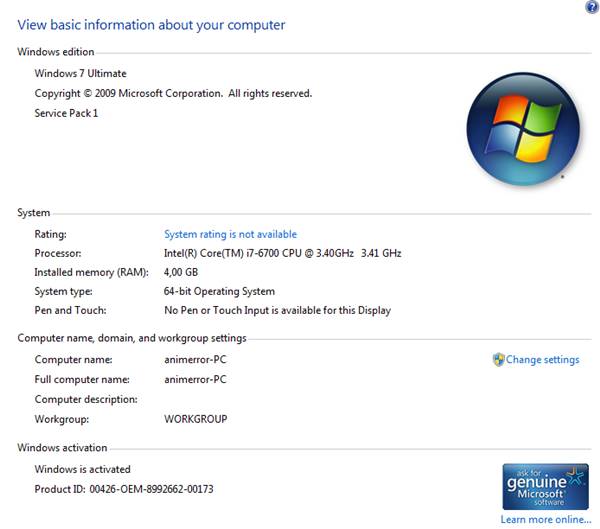This screenshot has width=600, height=529.
Task: Click the shield icon beside Change settings
Action: tap(498, 360)
